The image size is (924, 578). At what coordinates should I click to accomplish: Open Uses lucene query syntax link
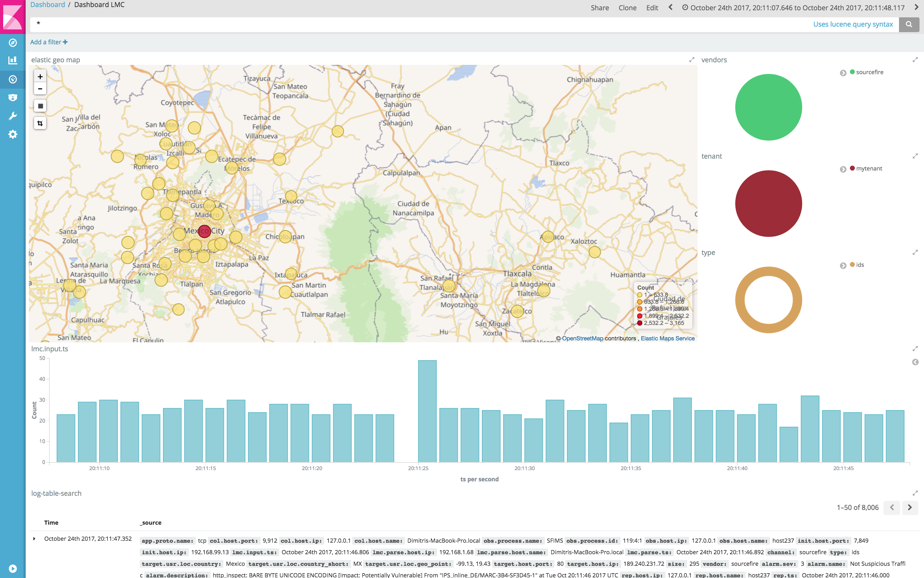coord(853,24)
